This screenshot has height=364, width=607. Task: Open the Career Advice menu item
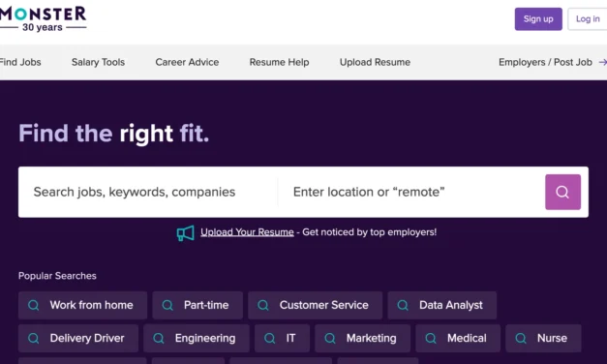[x=187, y=62]
